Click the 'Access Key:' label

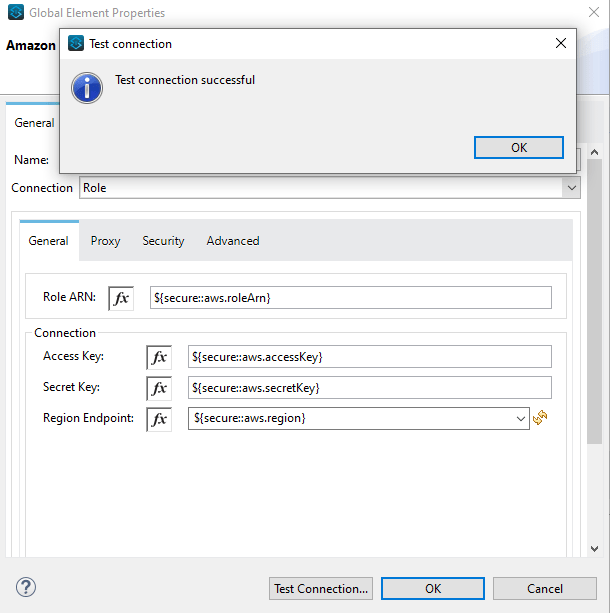(x=73, y=356)
